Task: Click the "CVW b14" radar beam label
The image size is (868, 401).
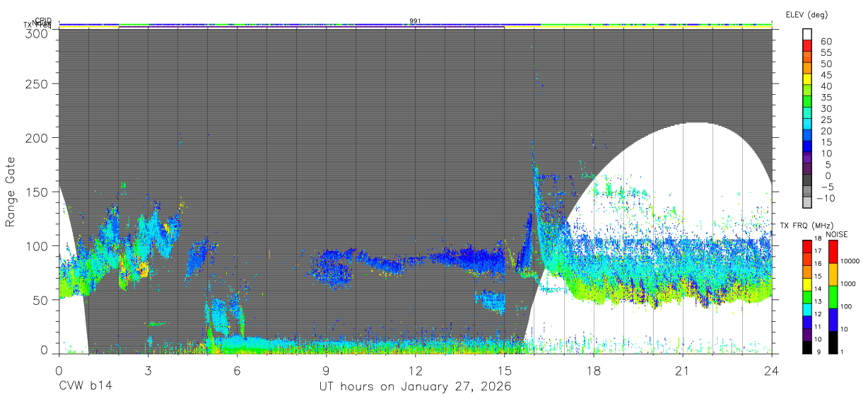Action: click(x=85, y=386)
